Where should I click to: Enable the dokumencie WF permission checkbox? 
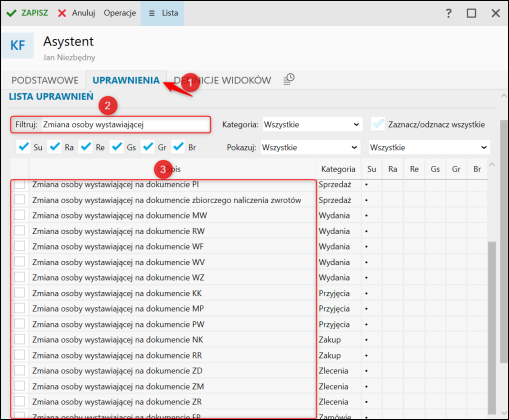pos(20,246)
